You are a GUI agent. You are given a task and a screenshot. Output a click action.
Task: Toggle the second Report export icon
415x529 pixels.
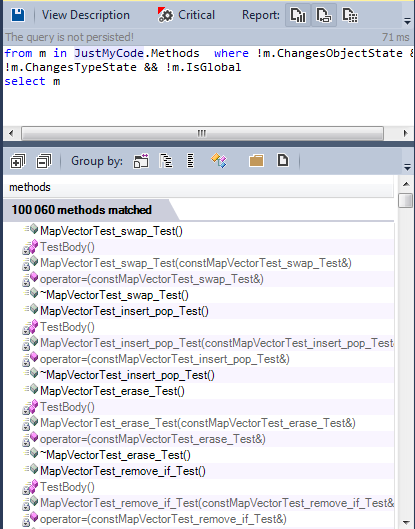[x=324, y=15]
